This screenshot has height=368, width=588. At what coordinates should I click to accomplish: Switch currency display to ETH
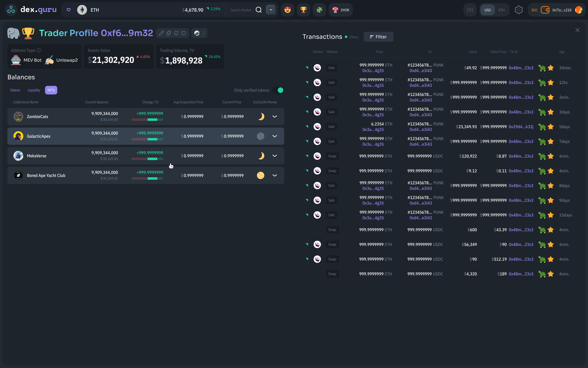[502, 10]
